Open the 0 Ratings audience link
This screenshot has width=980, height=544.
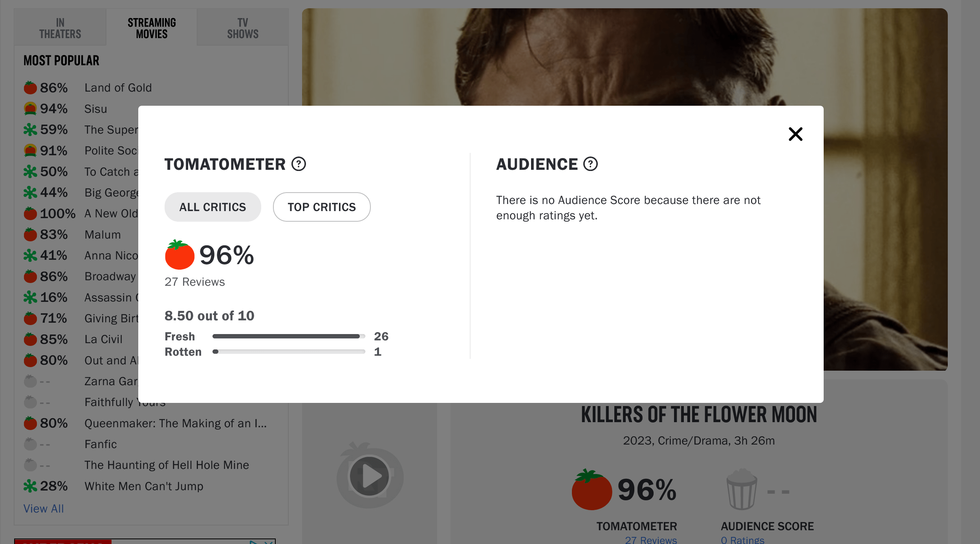click(742, 540)
